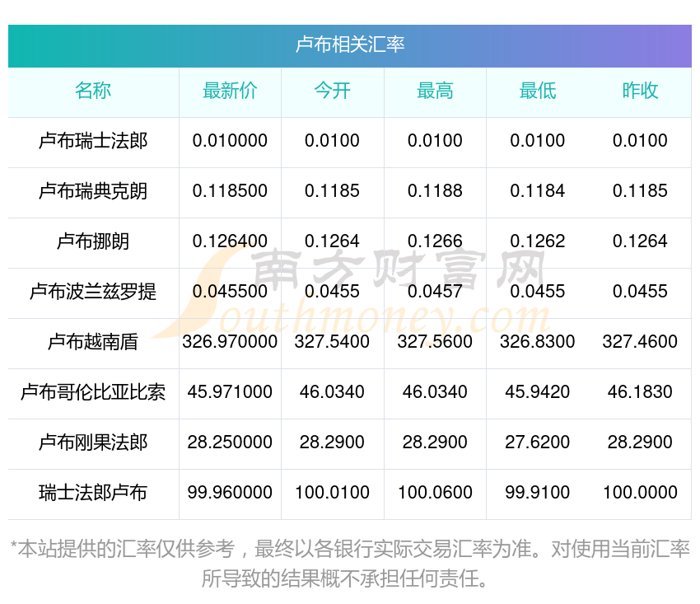This screenshot has height=604, width=700.
Task: Select the 卢布挪朗 row label
Action: 93,242
